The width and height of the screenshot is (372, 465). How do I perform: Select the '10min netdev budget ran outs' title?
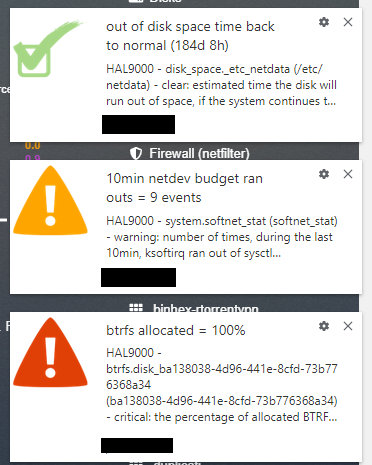point(184,188)
